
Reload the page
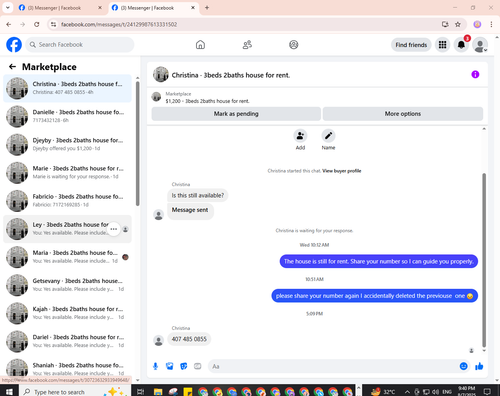[37, 24]
